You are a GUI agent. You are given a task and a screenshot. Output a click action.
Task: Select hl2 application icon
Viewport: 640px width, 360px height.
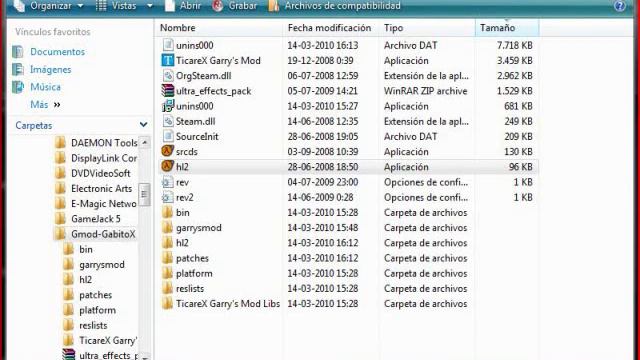[x=167, y=166]
